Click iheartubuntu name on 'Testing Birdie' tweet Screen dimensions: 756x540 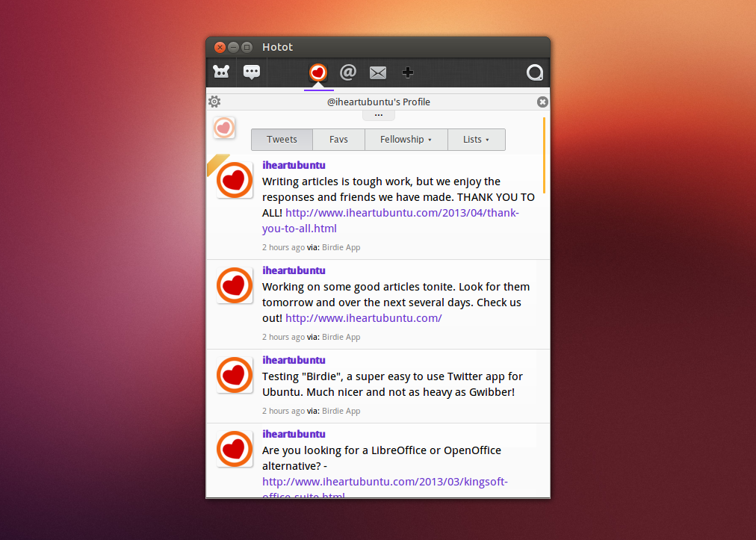294,360
